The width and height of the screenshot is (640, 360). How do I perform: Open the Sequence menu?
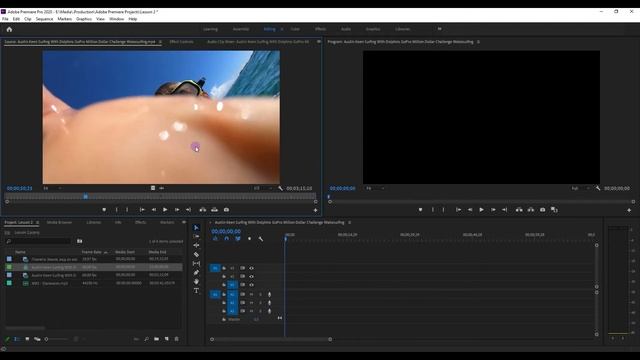click(44, 19)
